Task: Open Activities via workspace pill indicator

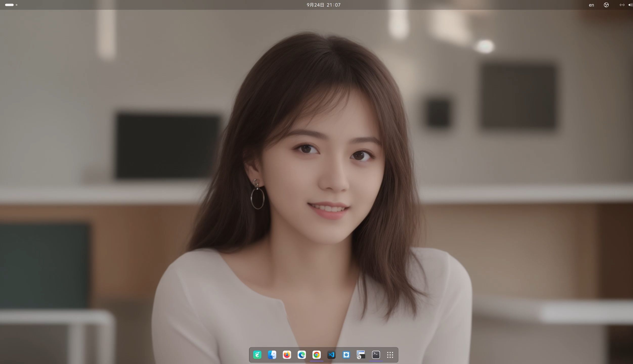Action: pos(9,5)
